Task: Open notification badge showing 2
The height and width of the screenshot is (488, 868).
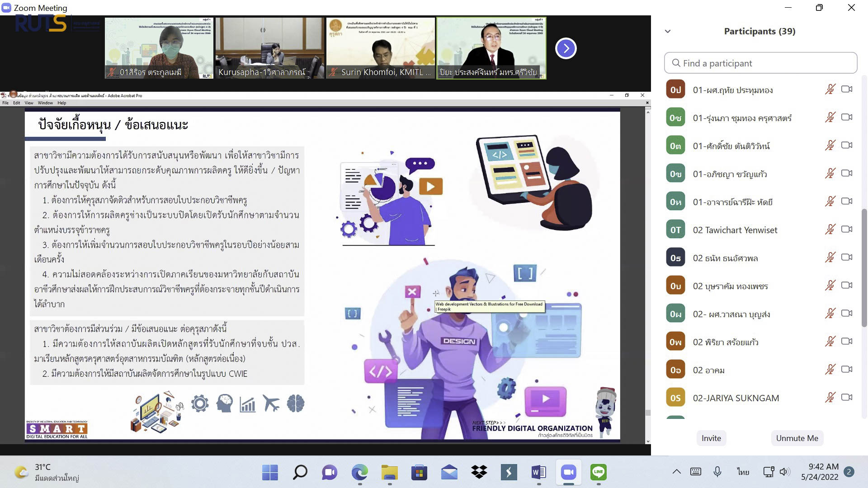Action: [849, 472]
